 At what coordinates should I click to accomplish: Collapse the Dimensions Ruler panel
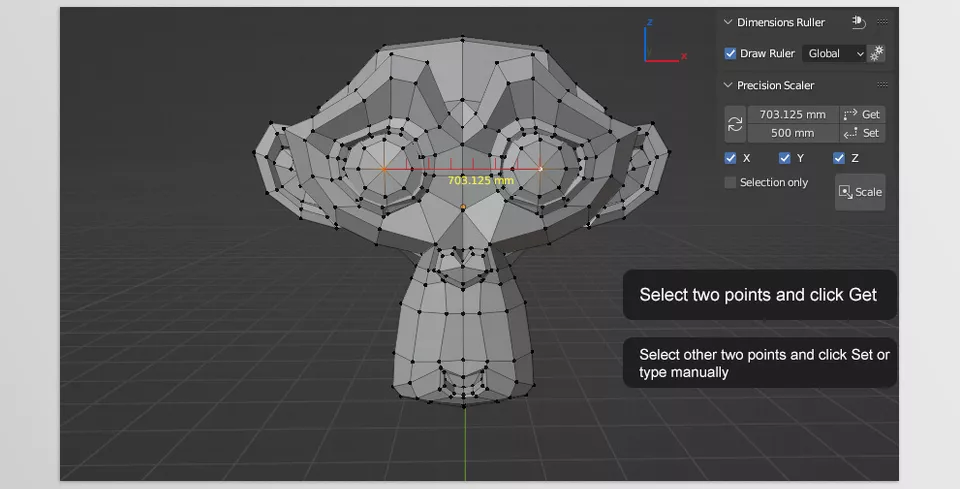(x=727, y=22)
